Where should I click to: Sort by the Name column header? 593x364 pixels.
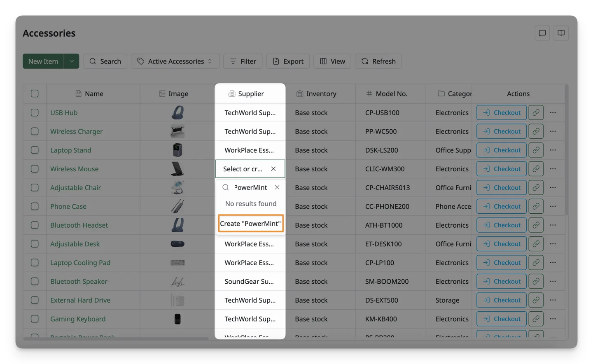coord(93,93)
